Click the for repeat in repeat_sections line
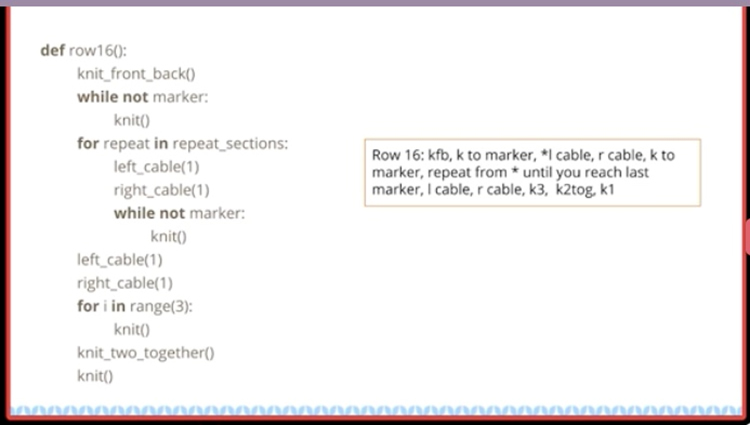This screenshot has width=750, height=425. 183,143
